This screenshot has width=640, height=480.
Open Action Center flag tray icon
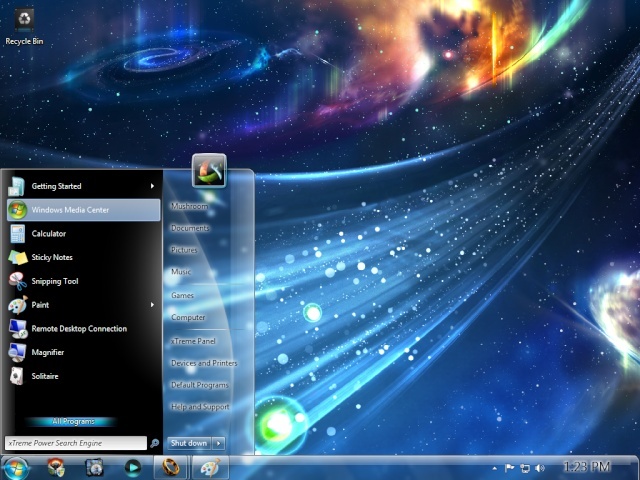pos(509,468)
